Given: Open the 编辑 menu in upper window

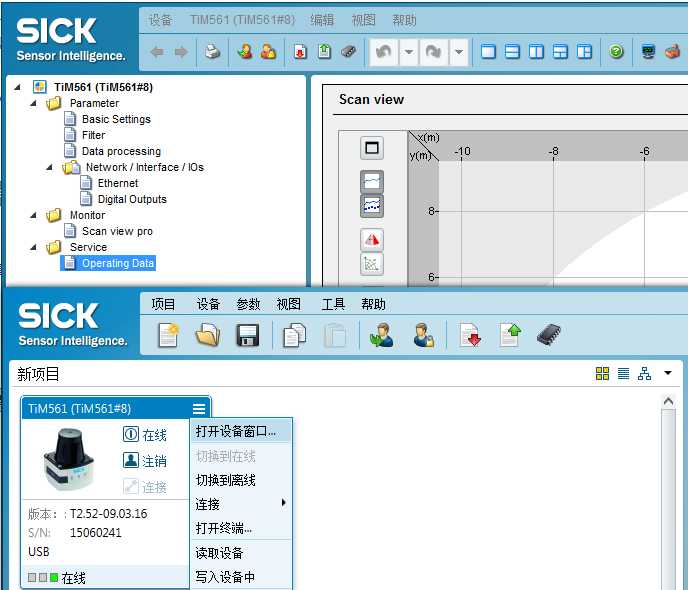Looking at the screenshot, I should coord(322,20).
